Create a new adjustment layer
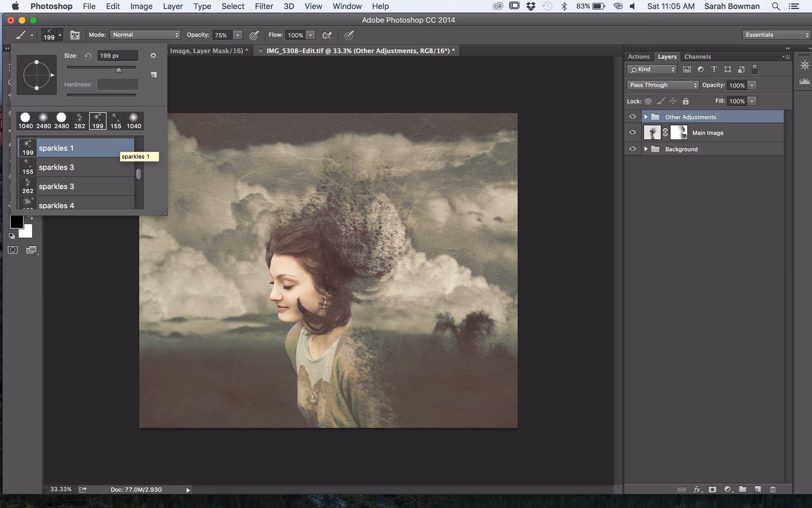The image size is (812, 508). [x=728, y=489]
